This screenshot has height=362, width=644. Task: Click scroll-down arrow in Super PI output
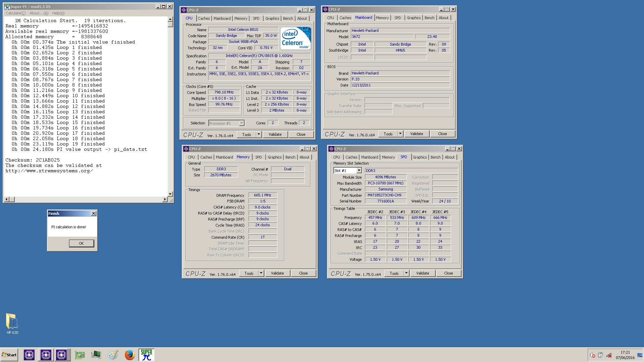pyautogui.click(x=170, y=194)
